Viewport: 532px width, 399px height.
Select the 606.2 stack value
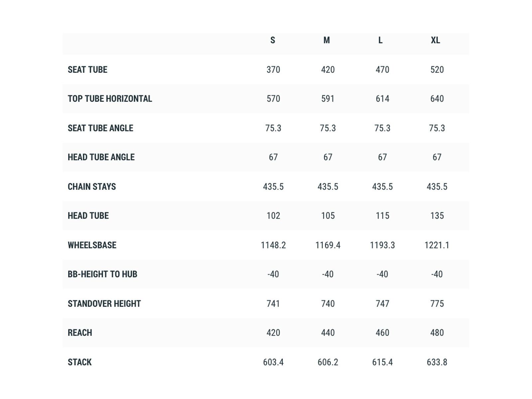tap(328, 362)
